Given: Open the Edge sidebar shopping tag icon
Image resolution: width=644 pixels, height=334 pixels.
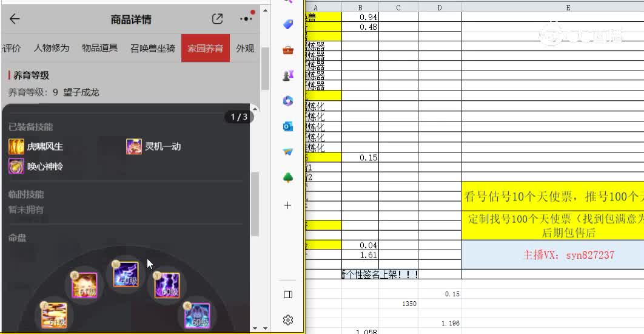Looking at the screenshot, I should pyautogui.click(x=288, y=25).
